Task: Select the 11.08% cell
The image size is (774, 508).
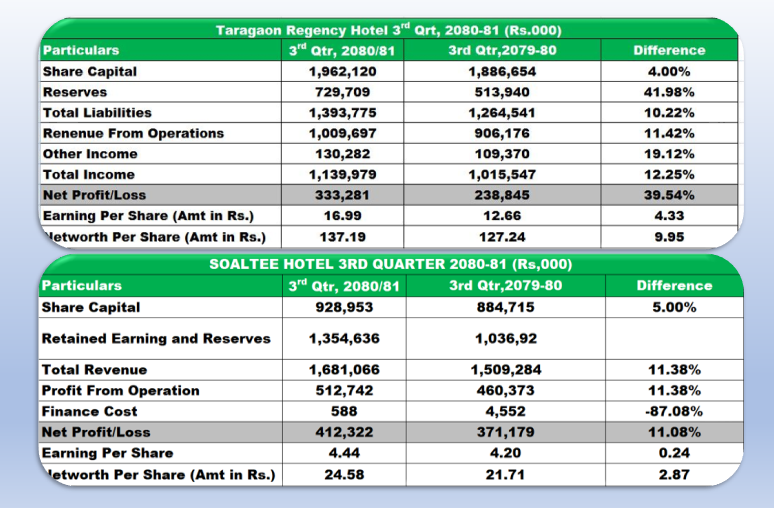Action: (x=674, y=432)
